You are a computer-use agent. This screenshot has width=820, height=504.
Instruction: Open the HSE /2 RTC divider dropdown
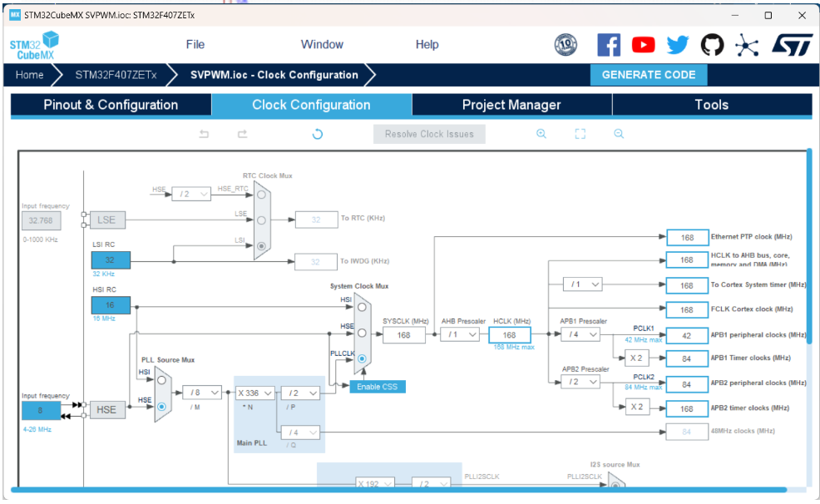coord(191,194)
